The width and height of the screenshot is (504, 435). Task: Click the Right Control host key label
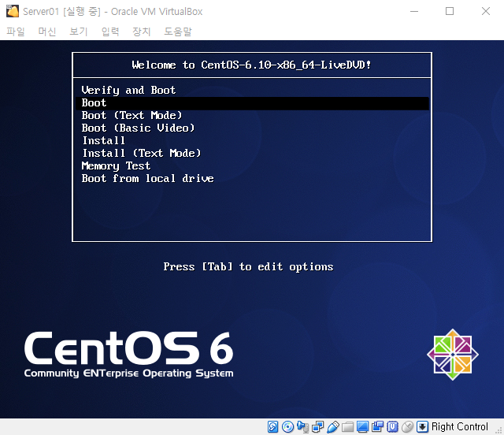[460, 426]
